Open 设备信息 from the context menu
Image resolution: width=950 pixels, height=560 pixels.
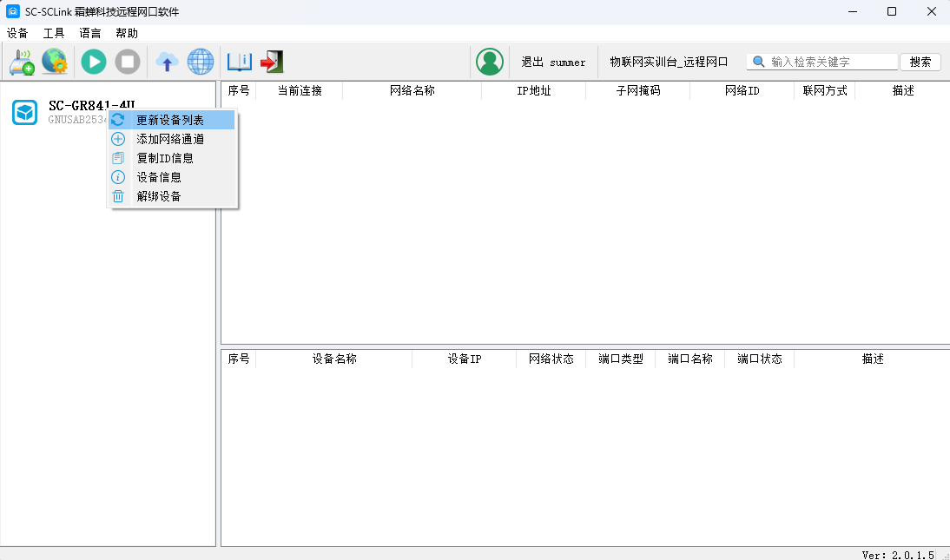click(x=159, y=177)
